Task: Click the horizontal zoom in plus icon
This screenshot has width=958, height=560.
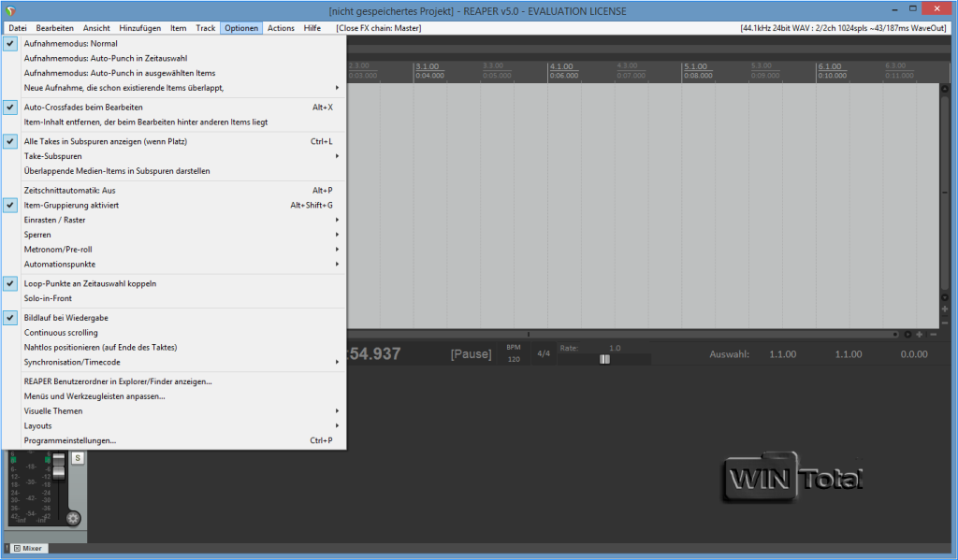Action: 920,334
